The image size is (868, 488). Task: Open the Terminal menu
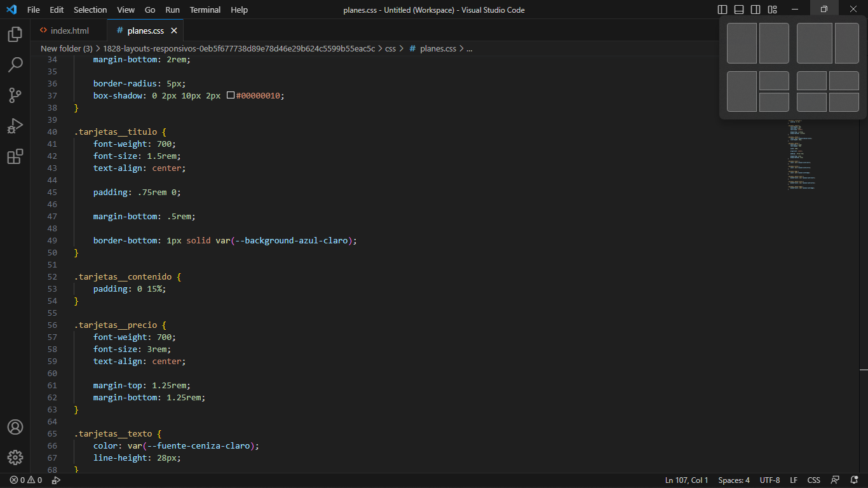point(205,10)
